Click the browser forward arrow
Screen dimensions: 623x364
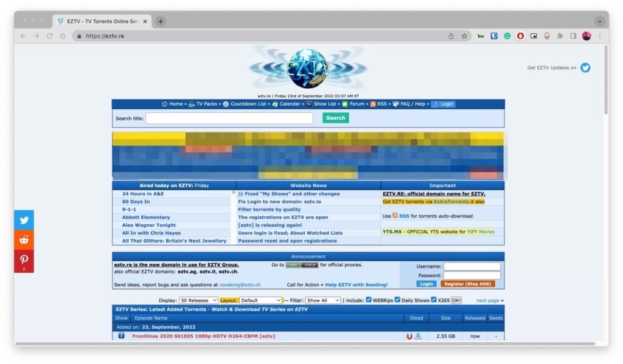pos(36,36)
